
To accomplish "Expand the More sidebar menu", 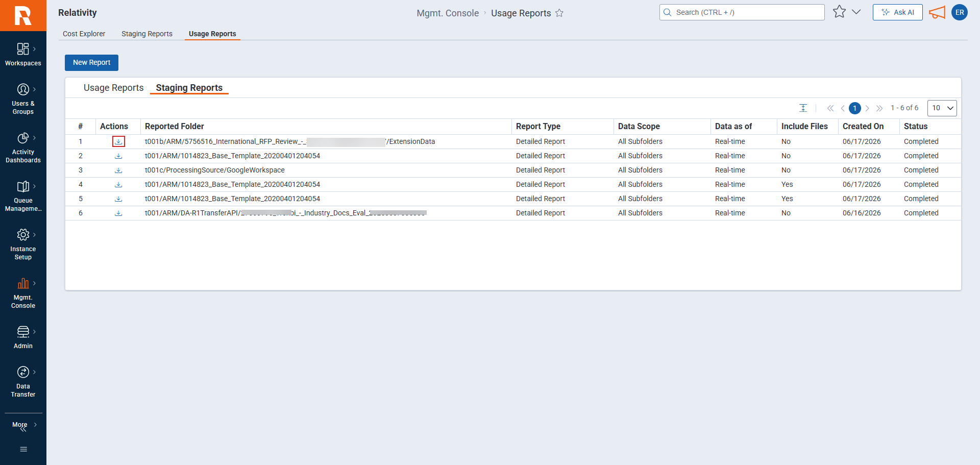I will pos(23,425).
